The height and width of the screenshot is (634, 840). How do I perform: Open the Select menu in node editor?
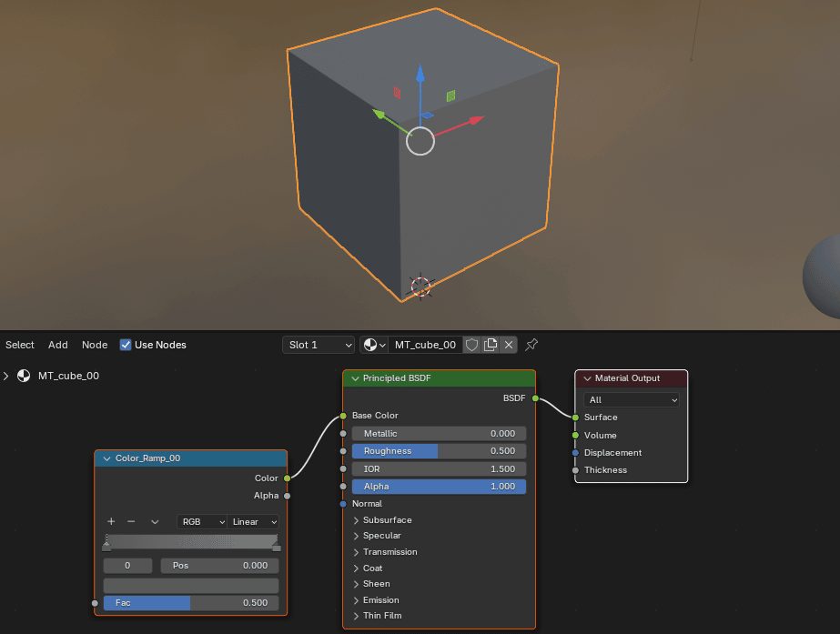[20, 345]
